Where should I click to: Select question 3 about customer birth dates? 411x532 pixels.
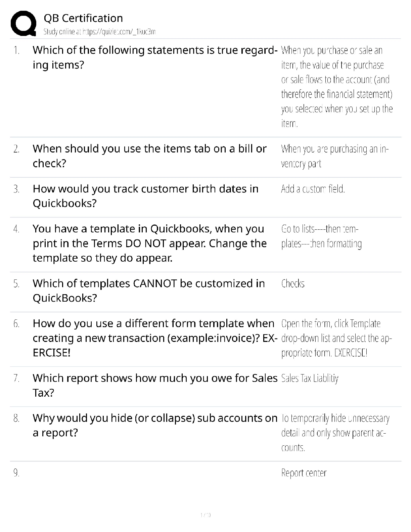[145, 196]
